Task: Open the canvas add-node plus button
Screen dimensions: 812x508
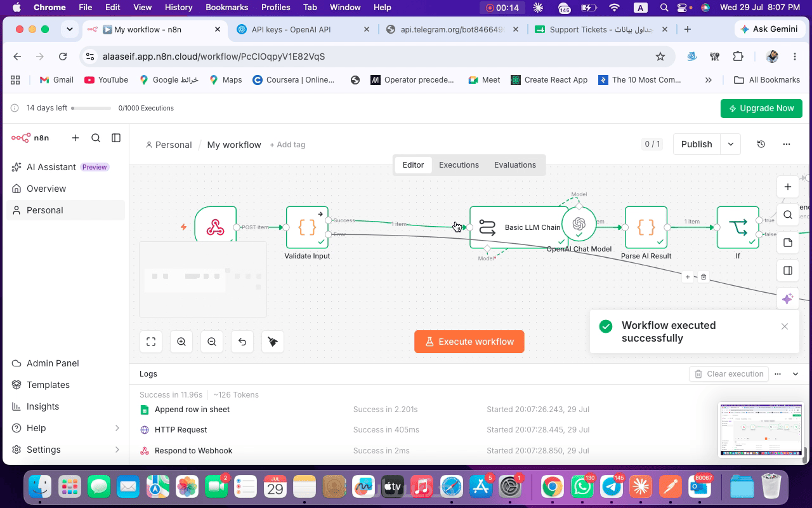Action: click(x=787, y=187)
